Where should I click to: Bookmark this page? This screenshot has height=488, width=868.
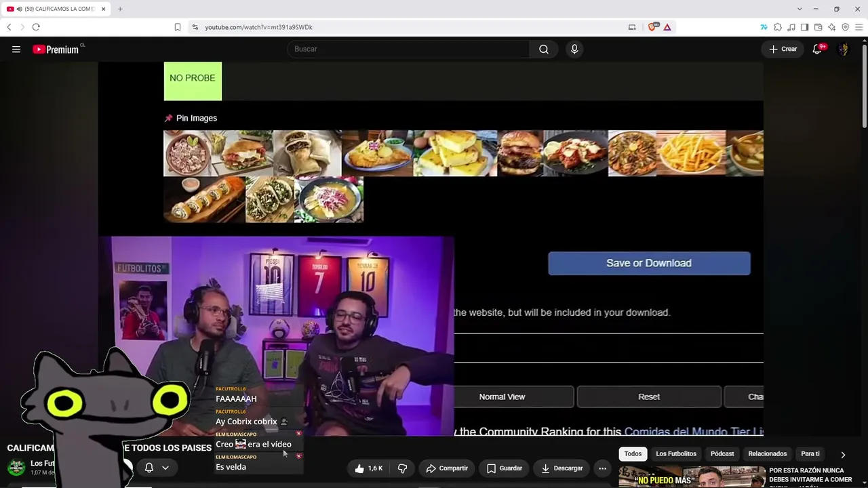[178, 27]
